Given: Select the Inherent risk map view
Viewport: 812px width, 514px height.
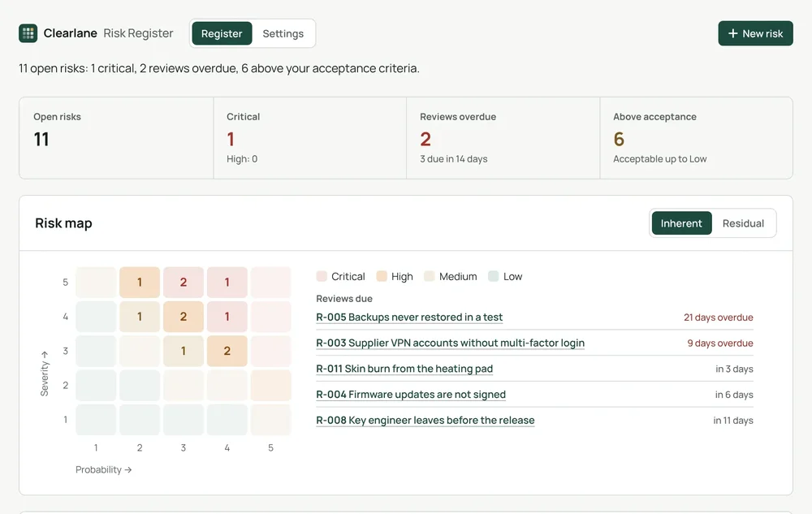Looking at the screenshot, I should point(681,223).
